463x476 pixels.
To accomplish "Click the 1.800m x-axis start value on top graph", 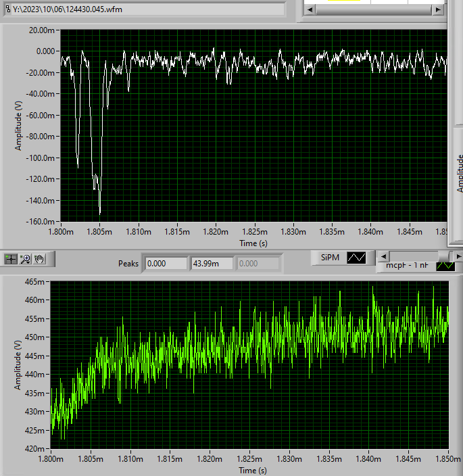I will (x=61, y=232).
